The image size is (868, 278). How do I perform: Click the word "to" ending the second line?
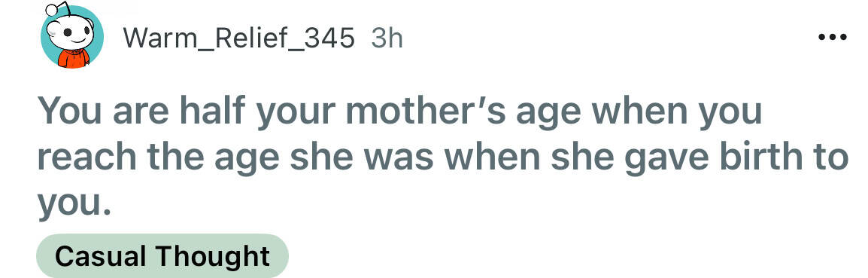(x=831, y=158)
